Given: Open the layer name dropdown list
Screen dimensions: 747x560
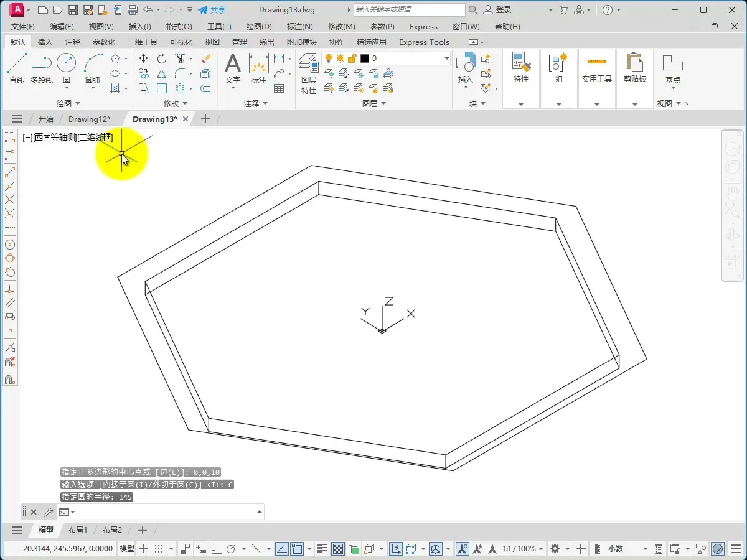Looking at the screenshot, I should point(446,58).
